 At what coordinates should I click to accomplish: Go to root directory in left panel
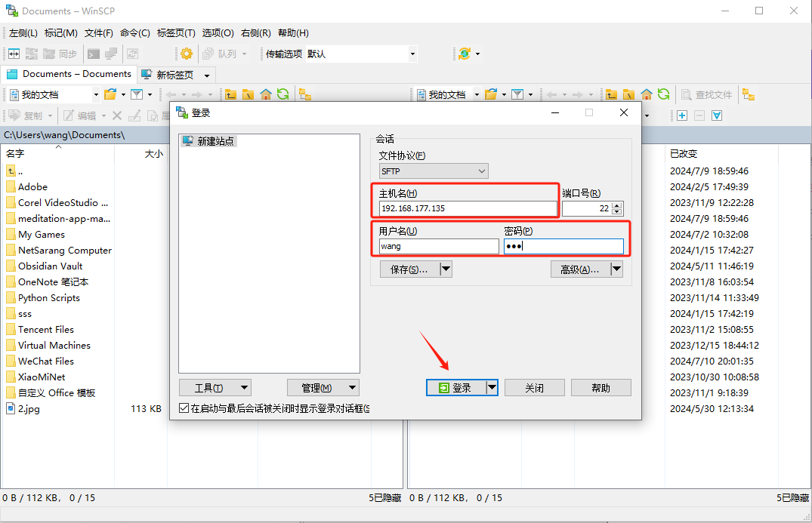[248, 94]
